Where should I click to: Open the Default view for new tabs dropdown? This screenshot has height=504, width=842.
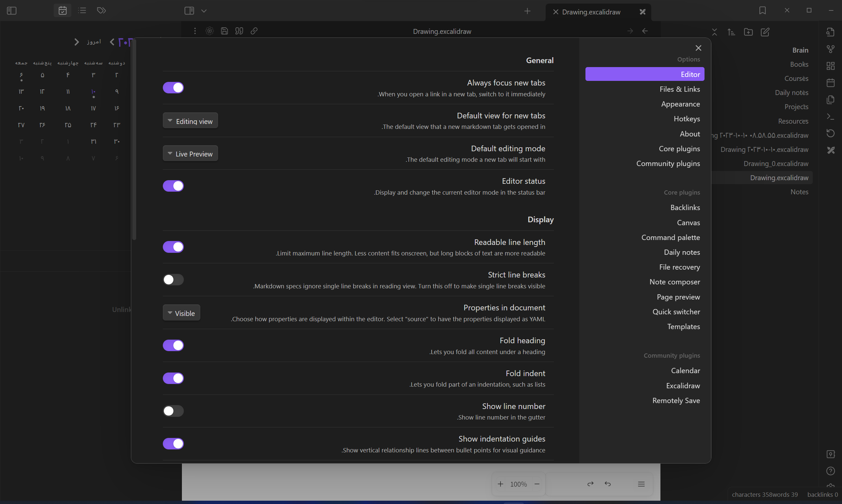(x=190, y=120)
